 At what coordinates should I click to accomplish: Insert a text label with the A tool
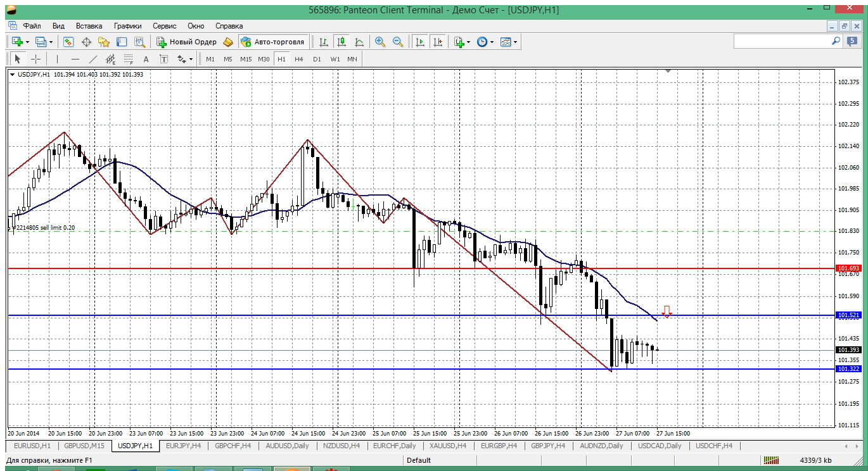click(146, 59)
